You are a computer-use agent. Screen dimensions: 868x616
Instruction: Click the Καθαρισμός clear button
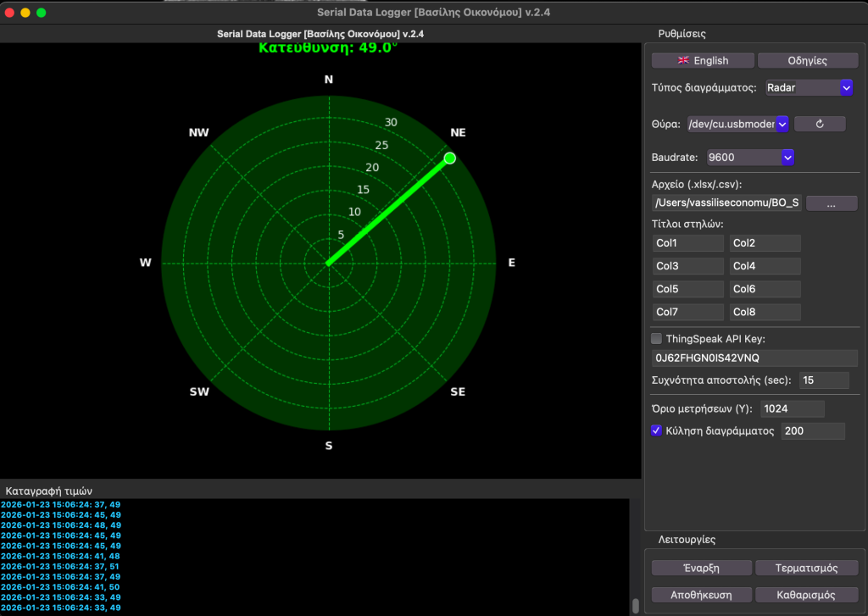pos(806,594)
